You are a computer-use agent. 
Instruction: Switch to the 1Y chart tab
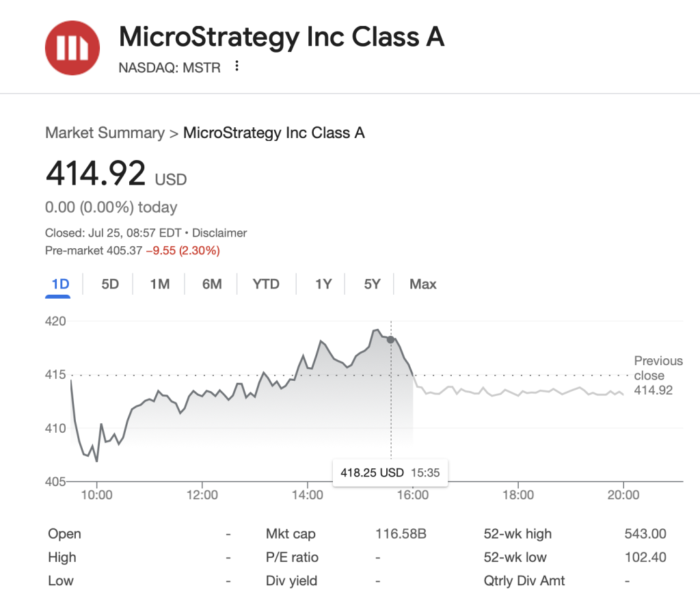[x=323, y=284]
